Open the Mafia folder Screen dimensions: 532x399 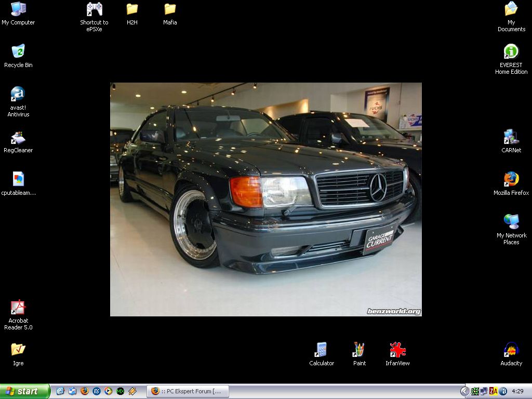click(x=170, y=9)
